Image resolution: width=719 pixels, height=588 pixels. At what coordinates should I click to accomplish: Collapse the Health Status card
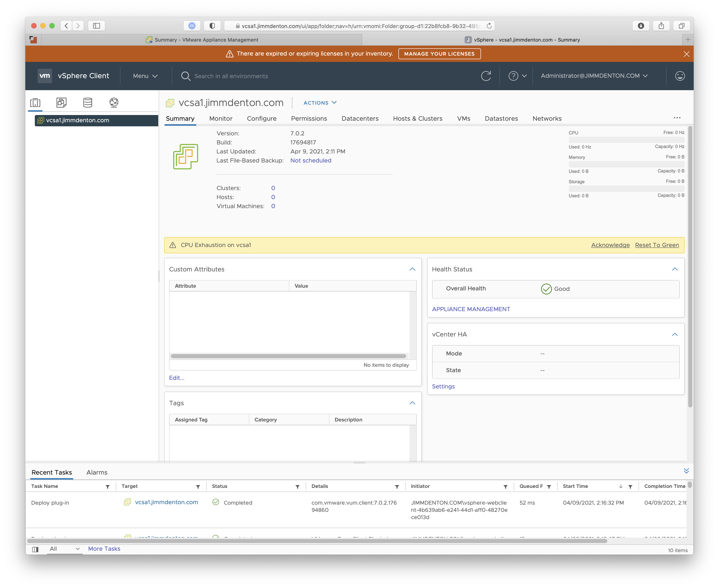(x=675, y=269)
